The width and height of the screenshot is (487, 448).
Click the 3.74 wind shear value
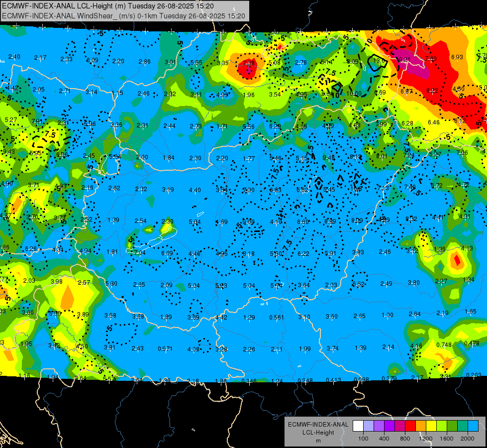[x=332, y=348]
